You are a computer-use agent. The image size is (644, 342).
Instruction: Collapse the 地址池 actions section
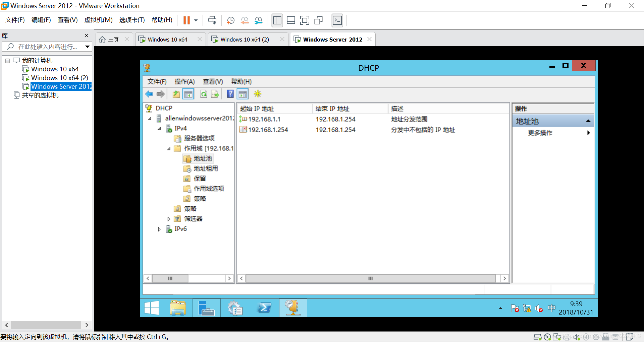[588, 121]
